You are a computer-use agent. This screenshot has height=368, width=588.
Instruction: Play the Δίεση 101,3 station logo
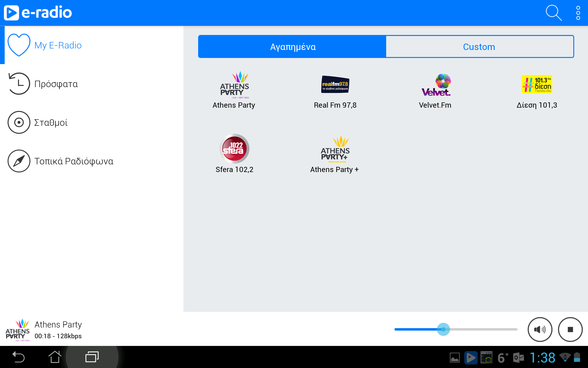pyautogui.click(x=537, y=84)
